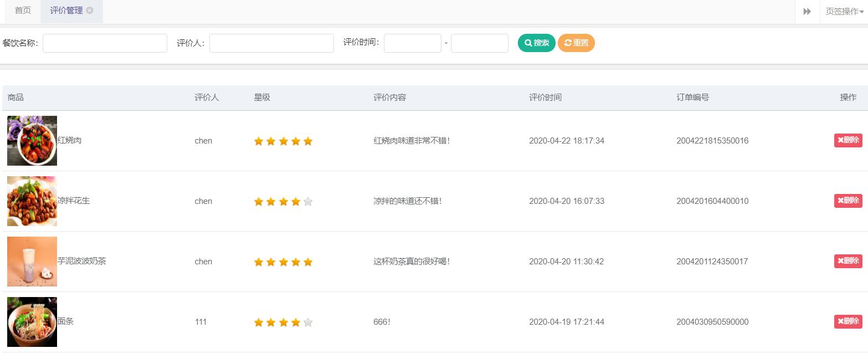Image resolution: width=868 pixels, height=353 pixels.
Task: Click the green 搜索 button
Action: coord(537,43)
